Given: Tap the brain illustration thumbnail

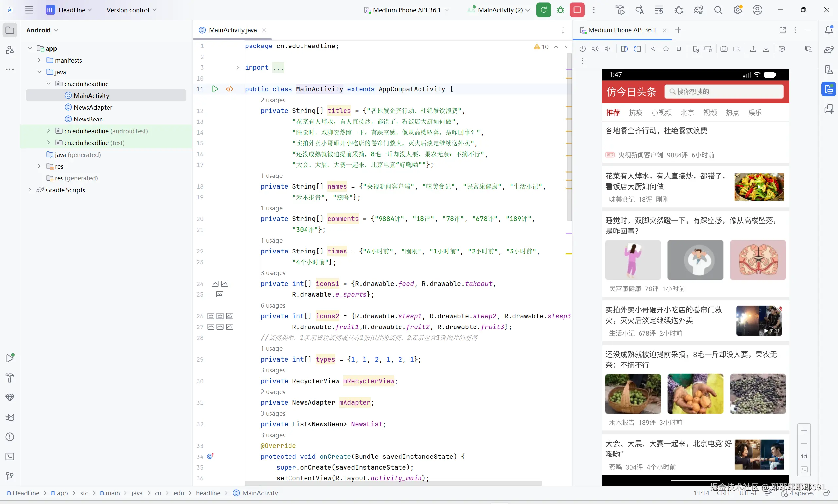Looking at the screenshot, I should pos(757,260).
